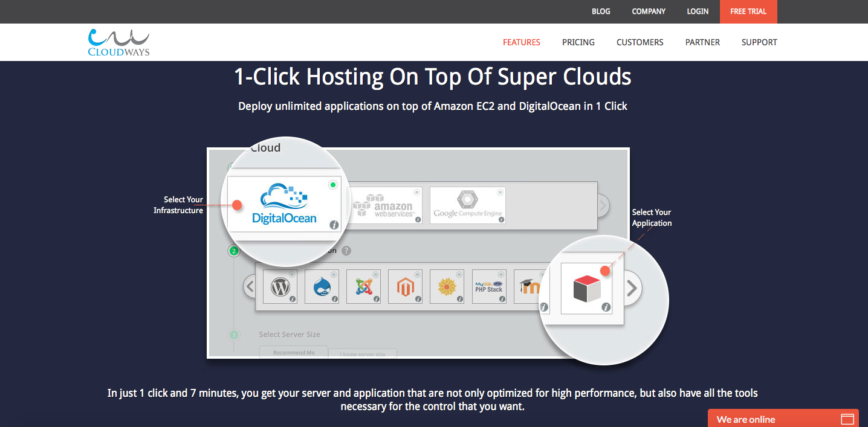Viewport: 868px width, 427px height.
Task: Open the We are online chat
Action: point(783,419)
